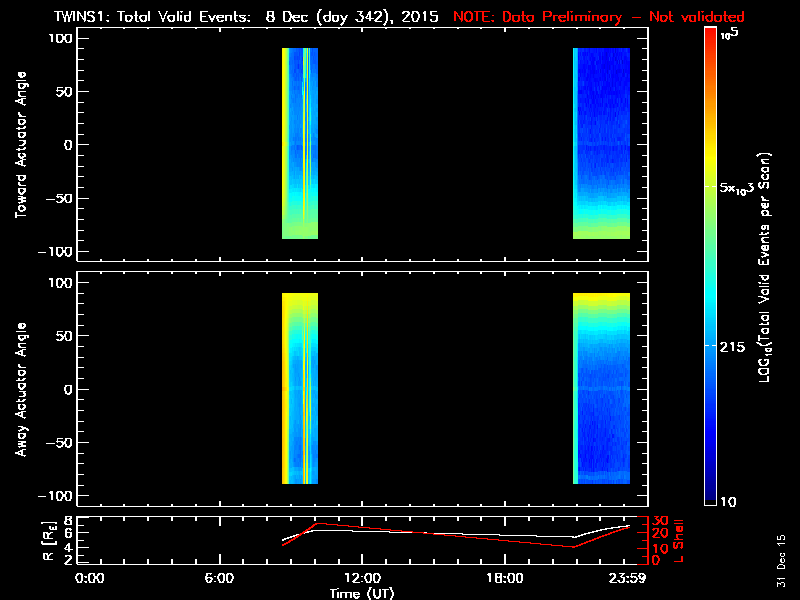This screenshot has height=600, width=800.
Task: Click the Away Actuator Angle axis label
Action: point(21,388)
